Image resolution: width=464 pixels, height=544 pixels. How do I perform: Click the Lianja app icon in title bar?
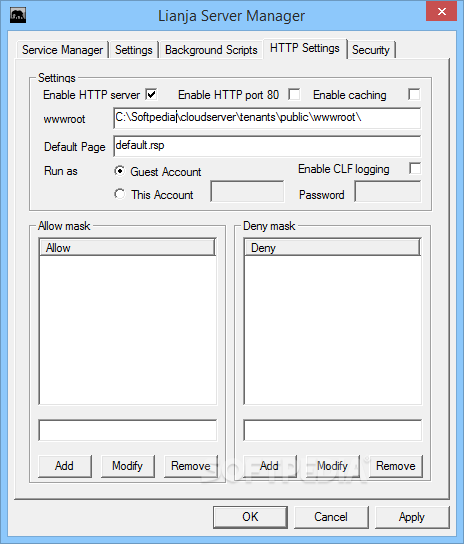point(18,16)
